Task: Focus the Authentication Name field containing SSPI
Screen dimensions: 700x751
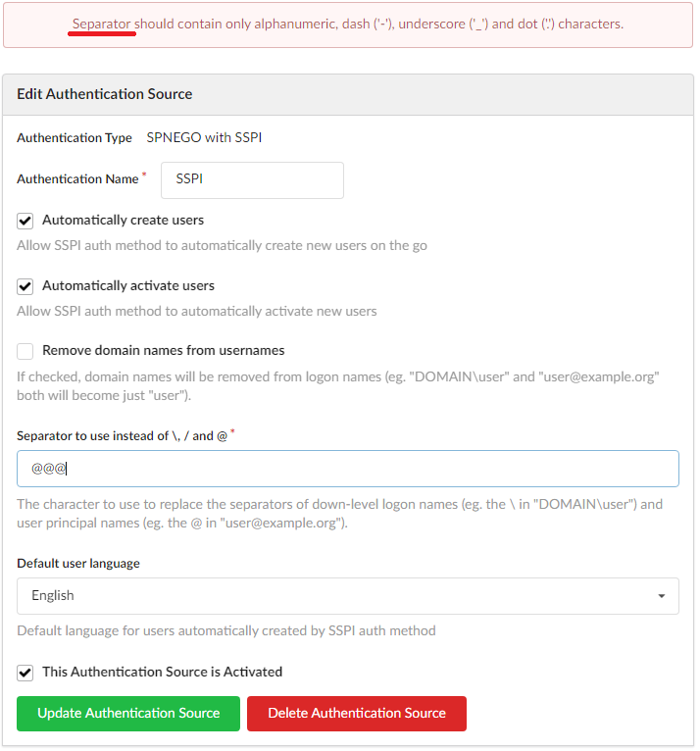Action: [x=252, y=180]
